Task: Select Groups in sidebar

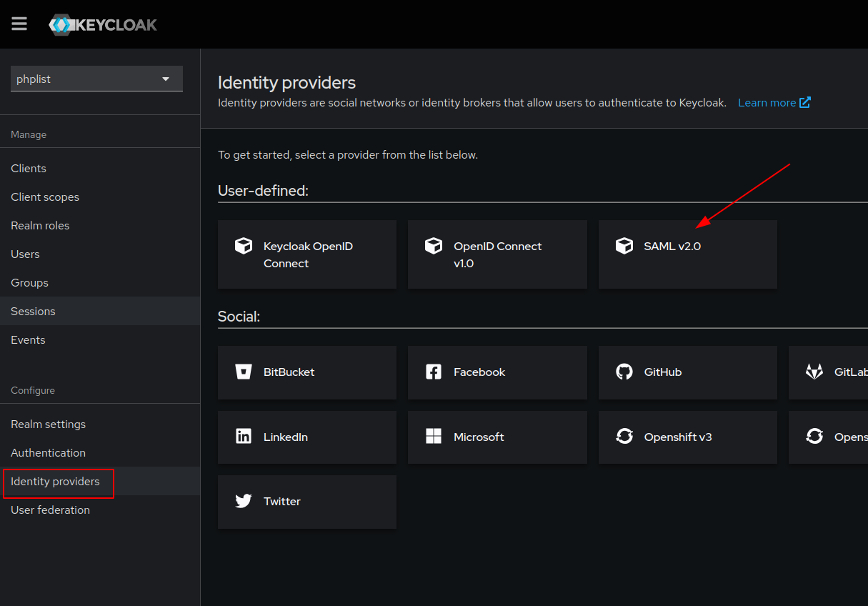Action: click(x=100, y=282)
